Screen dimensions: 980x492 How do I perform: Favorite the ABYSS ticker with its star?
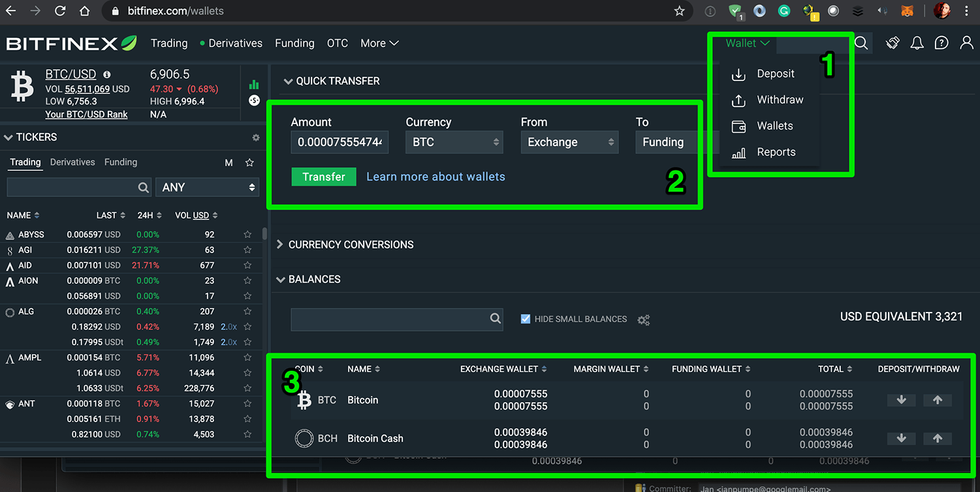247,234
